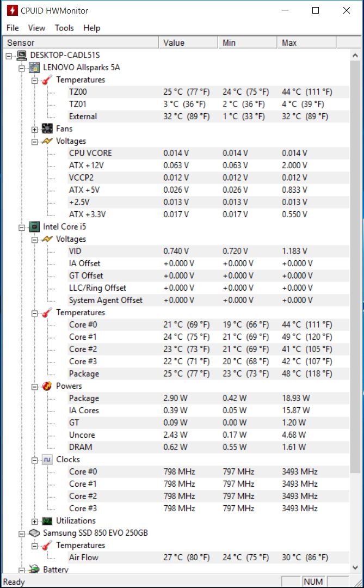Click the Fans icon
The width and height of the screenshot is (364, 588).
[47, 129]
